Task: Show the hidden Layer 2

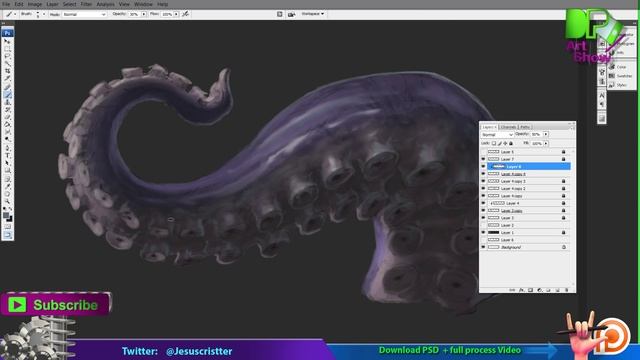Action: (x=483, y=225)
